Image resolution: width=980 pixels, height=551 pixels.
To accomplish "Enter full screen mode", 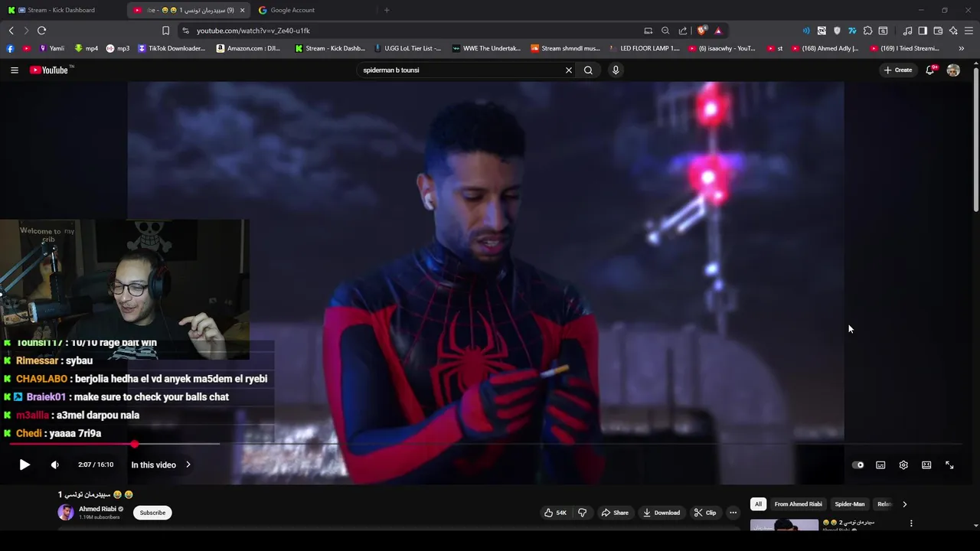I will (x=949, y=465).
